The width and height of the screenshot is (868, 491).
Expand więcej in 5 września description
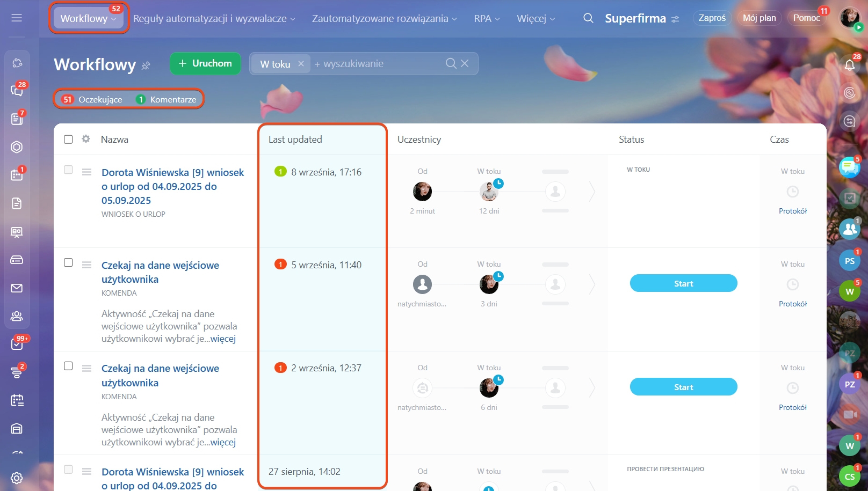coord(223,339)
